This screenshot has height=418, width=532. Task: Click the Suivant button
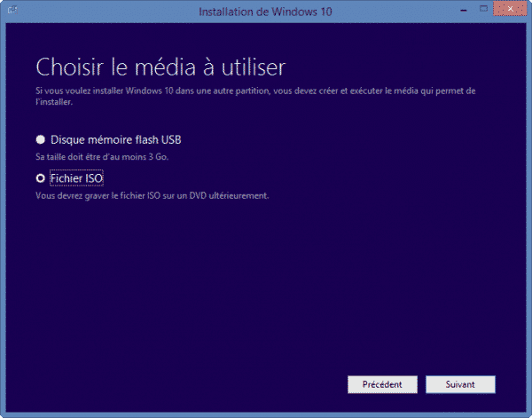(x=460, y=384)
